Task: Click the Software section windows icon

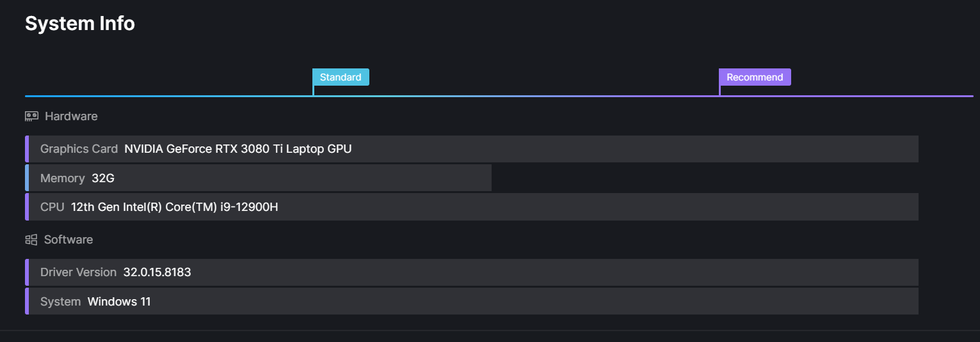Action: point(31,240)
